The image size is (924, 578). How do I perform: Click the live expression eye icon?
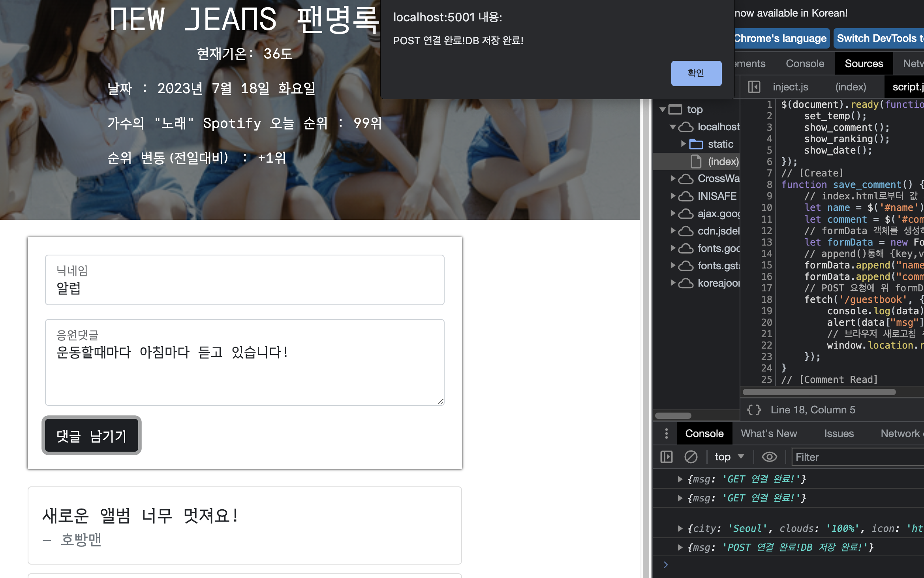(x=769, y=457)
